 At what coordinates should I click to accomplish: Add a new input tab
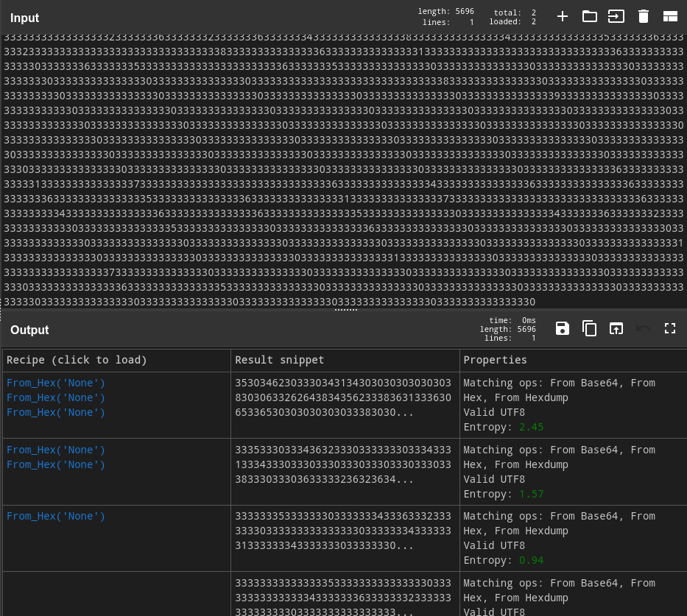tap(563, 16)
